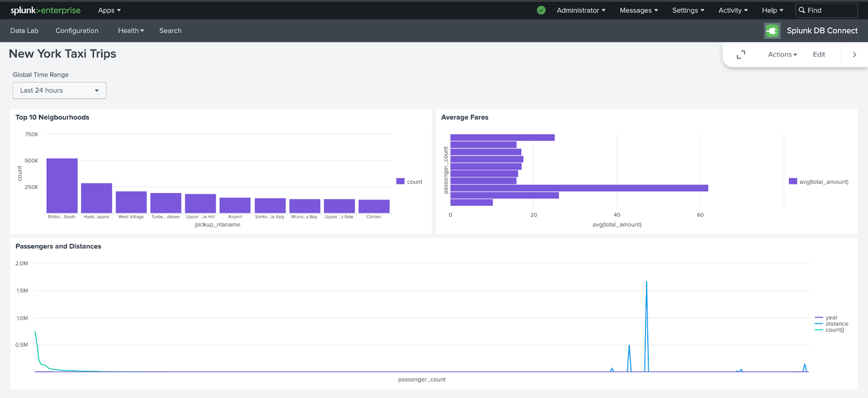Click the Edit dashboard button
Screen dimensions: 868x398
(819, 55)
